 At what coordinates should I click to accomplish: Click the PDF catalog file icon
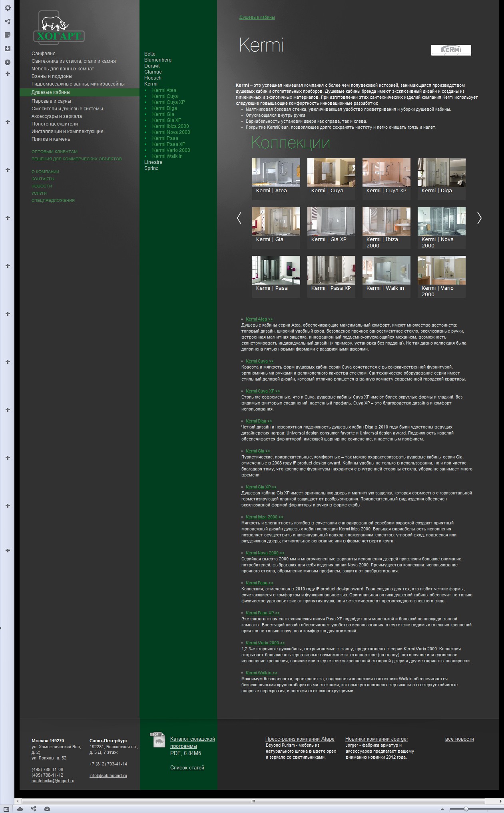click(x=157, y=740)
